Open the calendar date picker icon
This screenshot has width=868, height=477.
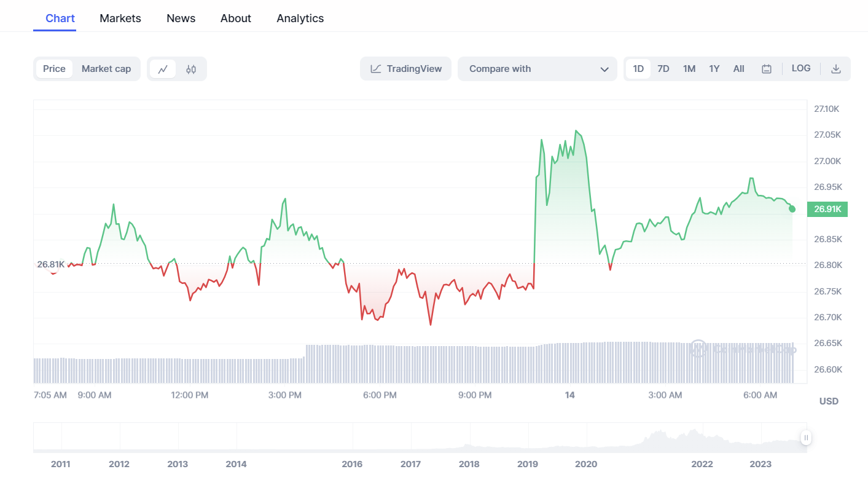coord(767,69)
